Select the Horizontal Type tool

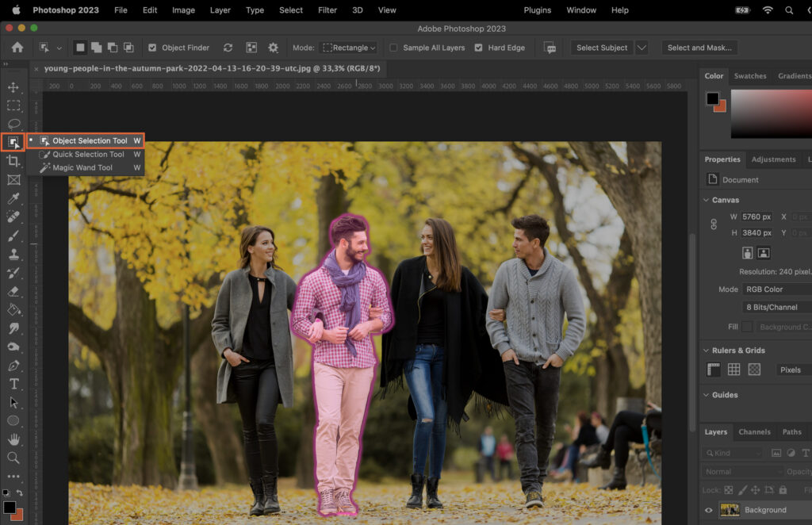pyautogui.click(x=13, y=383)
